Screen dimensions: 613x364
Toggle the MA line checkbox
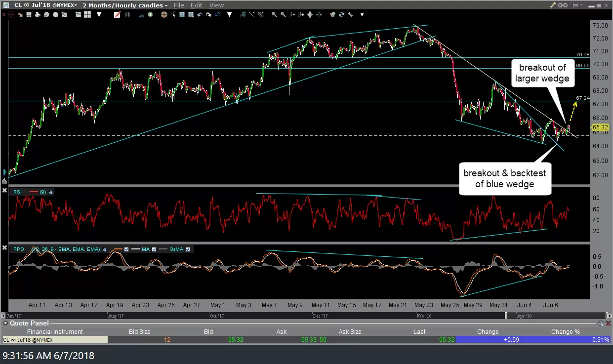[154, 249]
